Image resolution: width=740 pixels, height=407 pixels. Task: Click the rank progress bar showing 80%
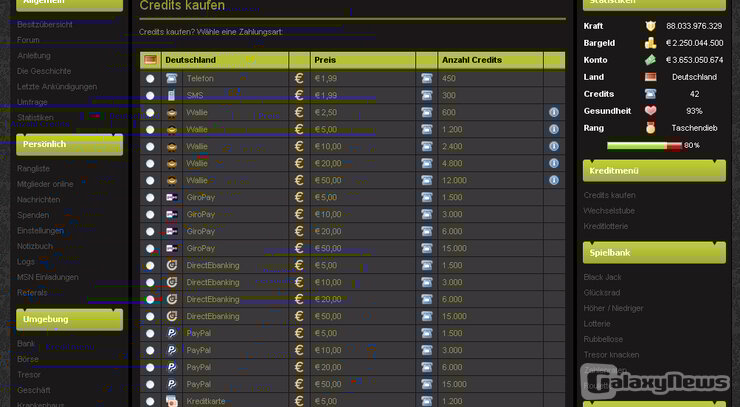(645, 146)
